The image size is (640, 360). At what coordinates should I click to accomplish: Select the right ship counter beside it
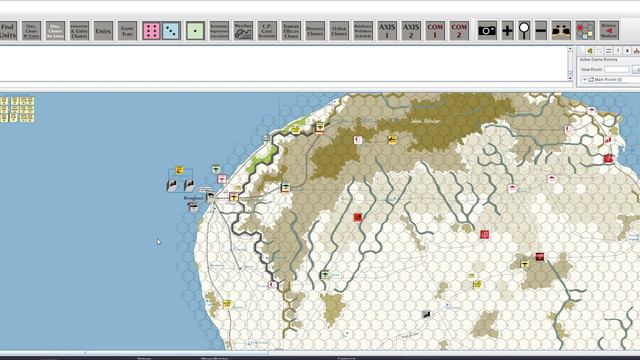[189, 185]
